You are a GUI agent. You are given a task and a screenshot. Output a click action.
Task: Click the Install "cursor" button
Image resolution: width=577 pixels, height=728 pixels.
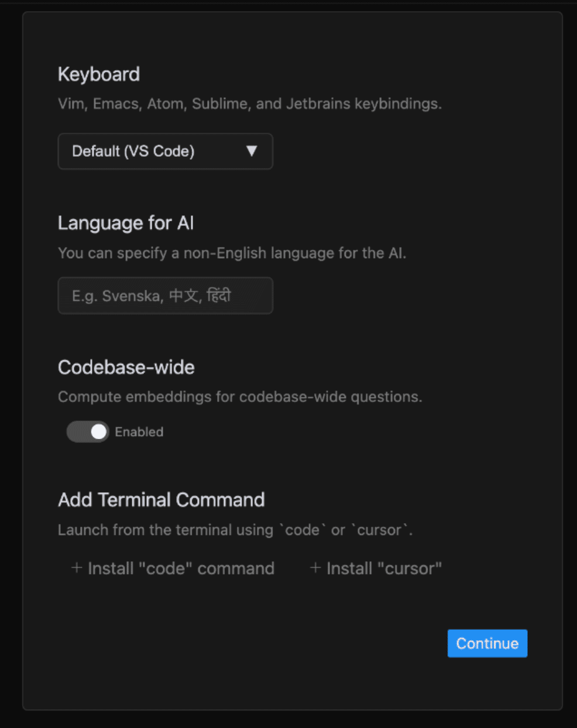point(376,568)
